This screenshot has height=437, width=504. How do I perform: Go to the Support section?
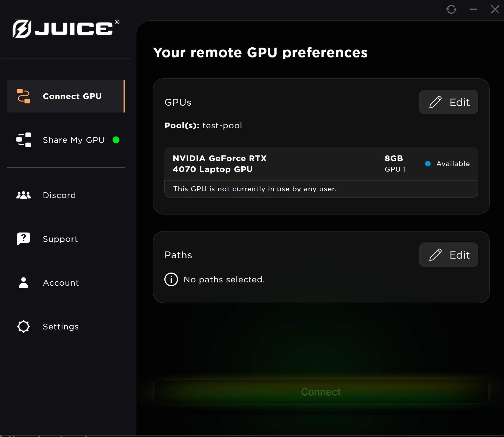click(66, 239)
